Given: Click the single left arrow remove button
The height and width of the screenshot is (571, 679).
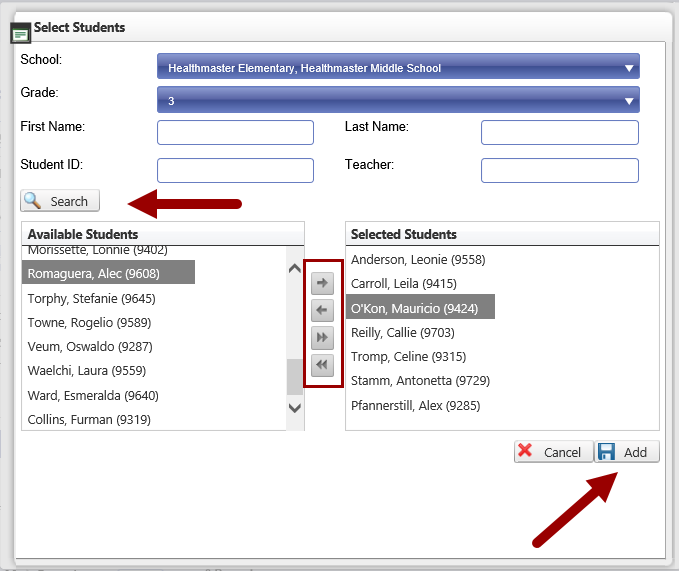Looking at the screenshot, I should (x=322, y=310).
